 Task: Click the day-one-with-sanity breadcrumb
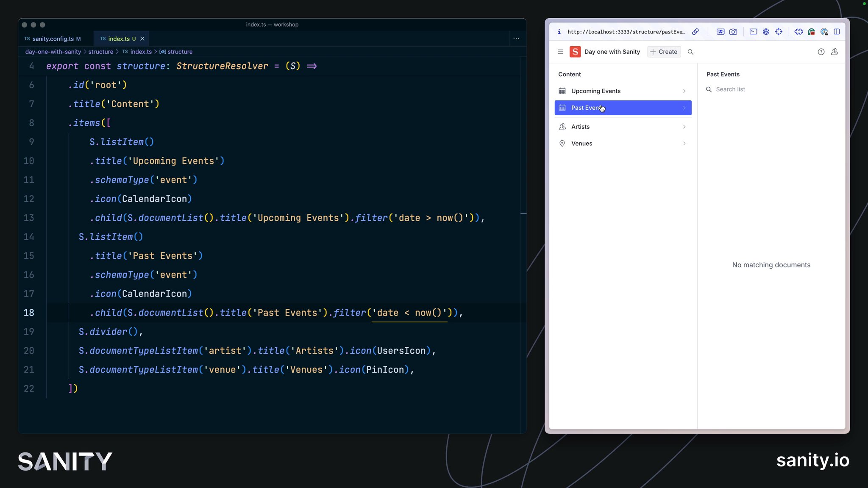(x=53, y=52)
